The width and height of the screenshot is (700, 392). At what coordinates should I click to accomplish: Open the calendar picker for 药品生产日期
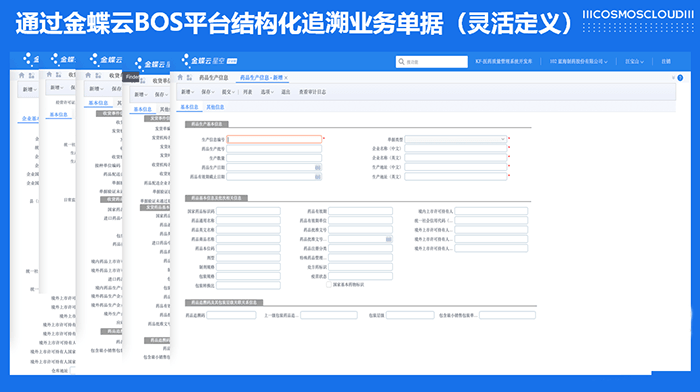[318, 167]
